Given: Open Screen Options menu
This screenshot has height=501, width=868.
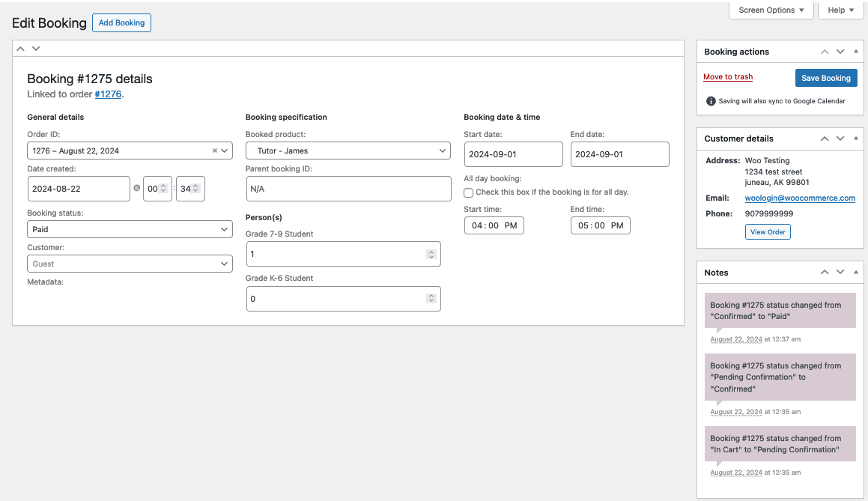Looking at the screenshot, I should 771,10.
